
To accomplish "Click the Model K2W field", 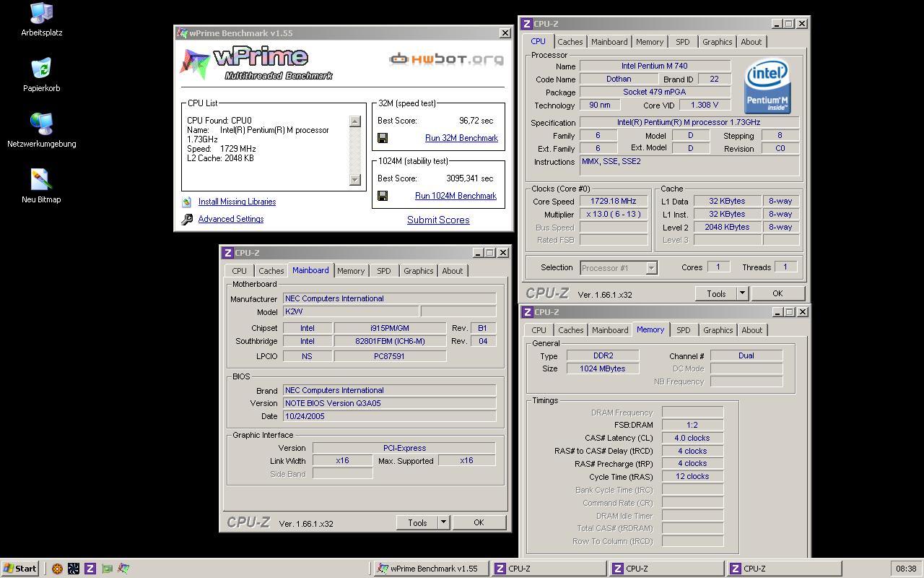I will click(x=351, y=311).
